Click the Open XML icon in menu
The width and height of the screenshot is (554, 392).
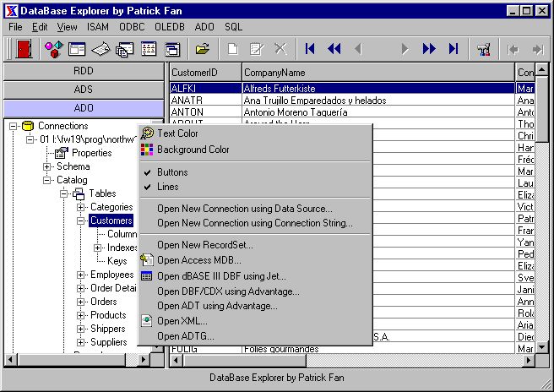[148, 321]
